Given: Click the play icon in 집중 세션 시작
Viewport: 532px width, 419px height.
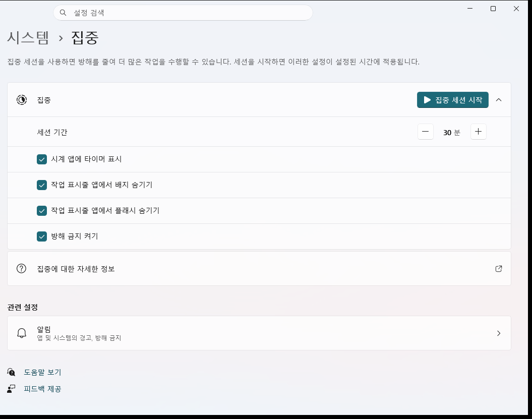Looking at the screenshot, I should pyautogui.click(x=427, y=100).
